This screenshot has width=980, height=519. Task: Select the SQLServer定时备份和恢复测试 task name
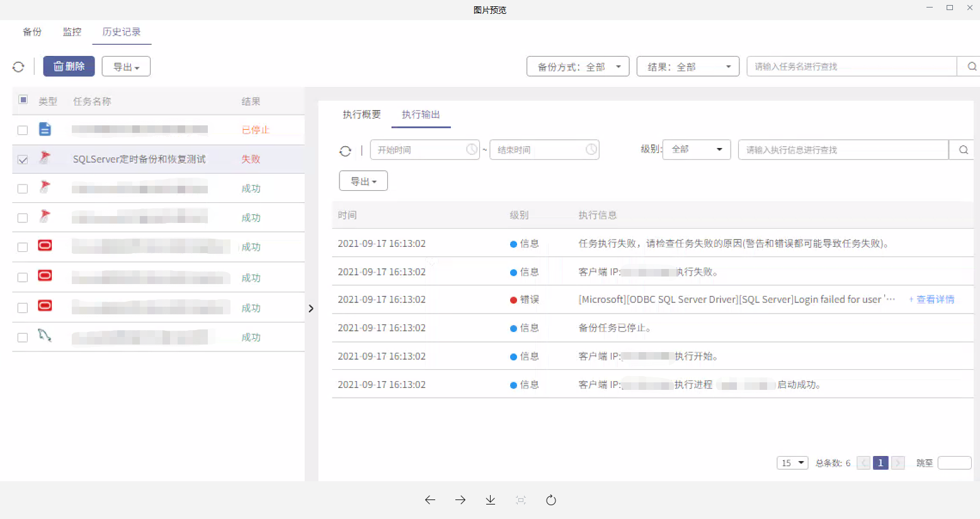click(139, 159)
